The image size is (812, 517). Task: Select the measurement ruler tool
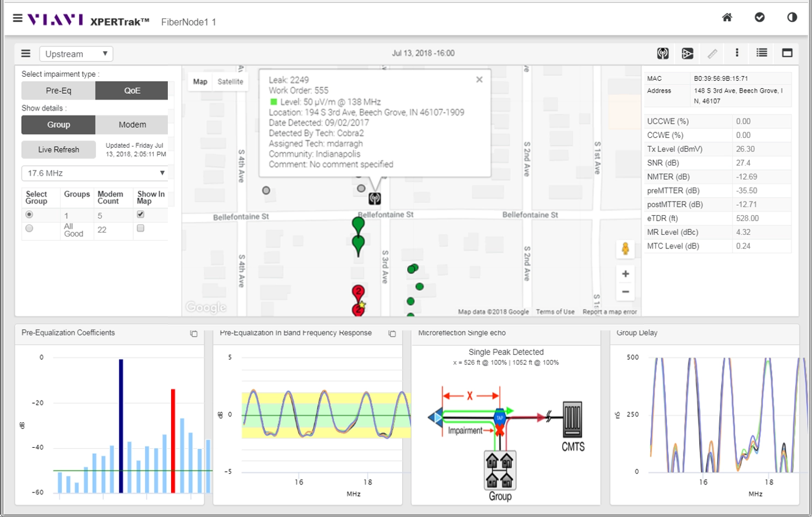click(x=712, y=53)
